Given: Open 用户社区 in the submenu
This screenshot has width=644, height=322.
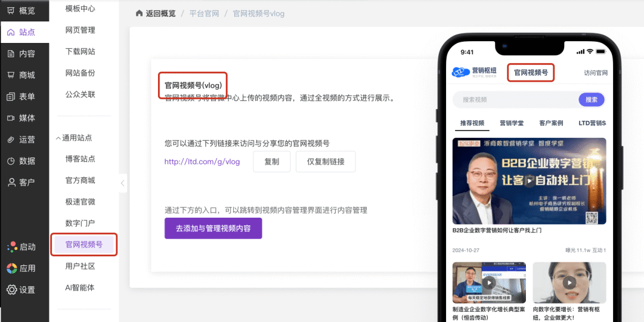Looking at the screenshot, I should (x=80, y=266).
